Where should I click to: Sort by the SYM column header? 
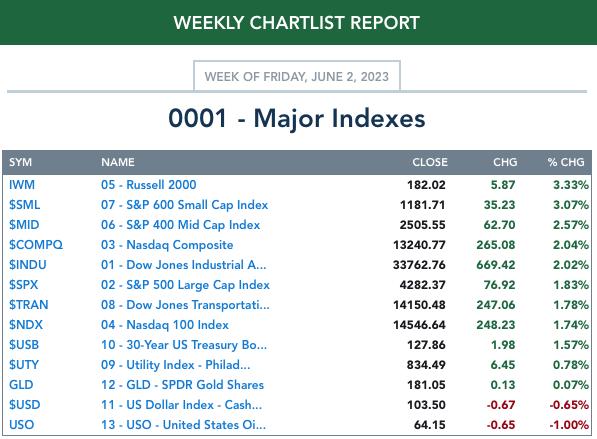(21, 162)
